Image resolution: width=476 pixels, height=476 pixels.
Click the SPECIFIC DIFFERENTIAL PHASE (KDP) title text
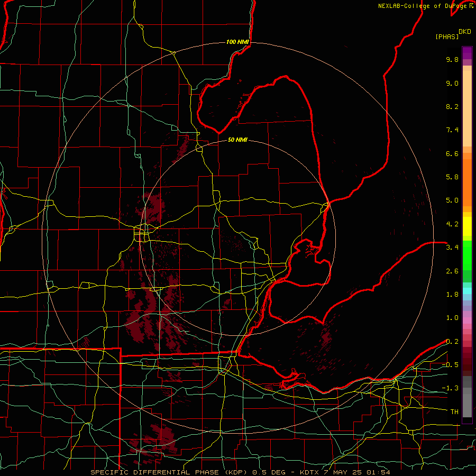click(x=169, y=472)
